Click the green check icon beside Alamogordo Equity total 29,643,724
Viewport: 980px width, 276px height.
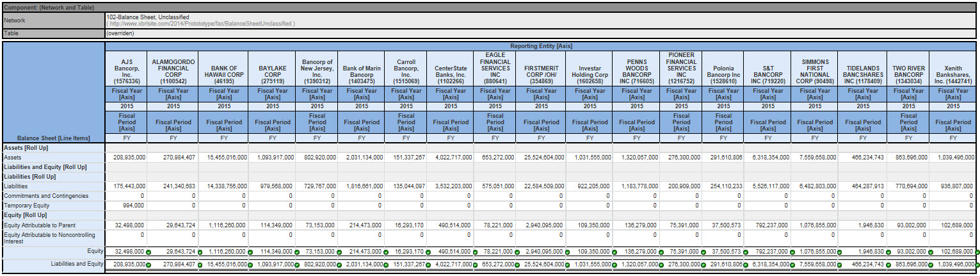[200, 252]
